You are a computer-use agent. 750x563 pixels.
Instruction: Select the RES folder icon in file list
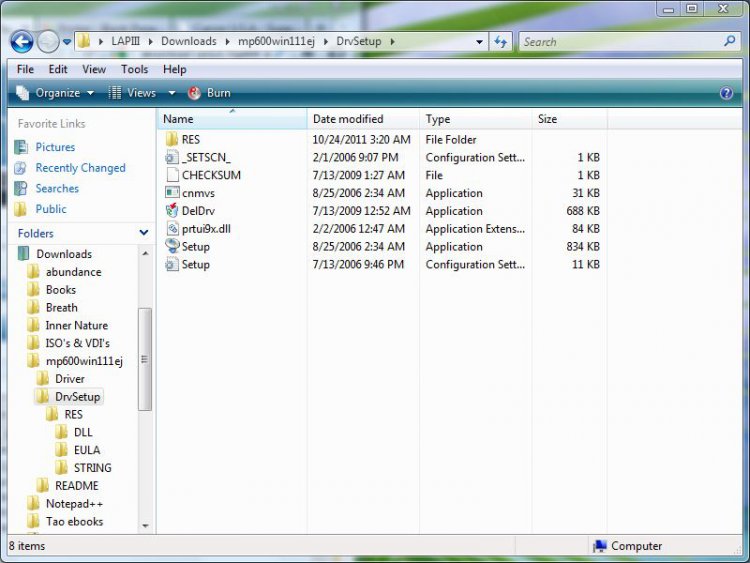172,140
